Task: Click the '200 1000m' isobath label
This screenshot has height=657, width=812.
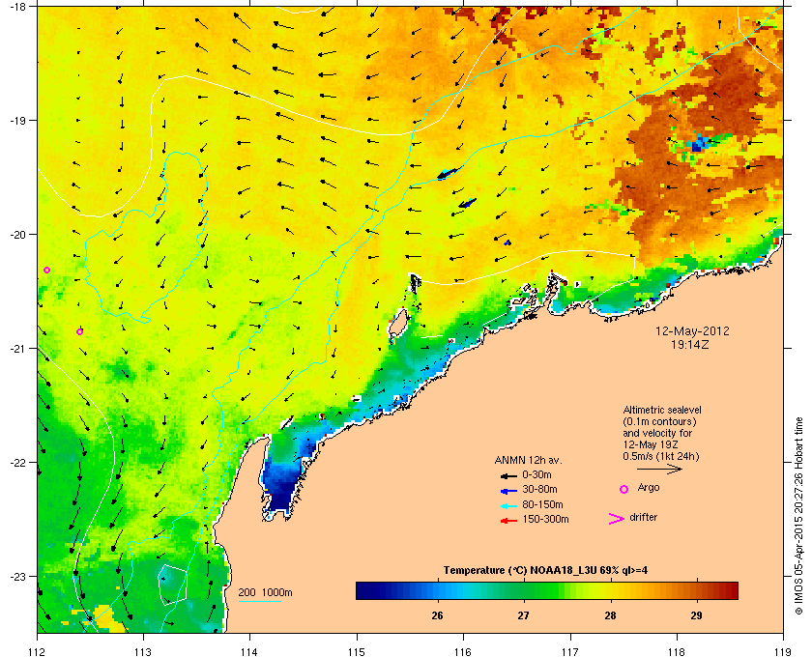Action: click(x=265, y=593)
